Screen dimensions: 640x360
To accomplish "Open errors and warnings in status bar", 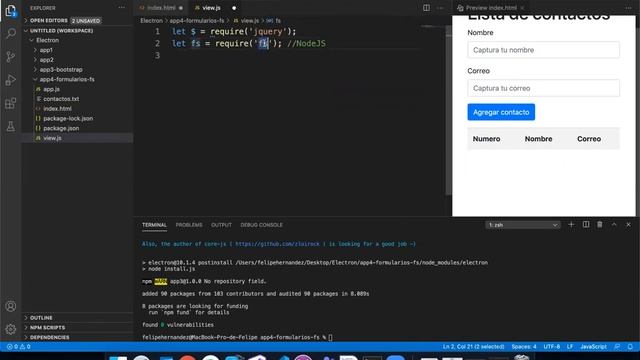I will coord(18,347).
